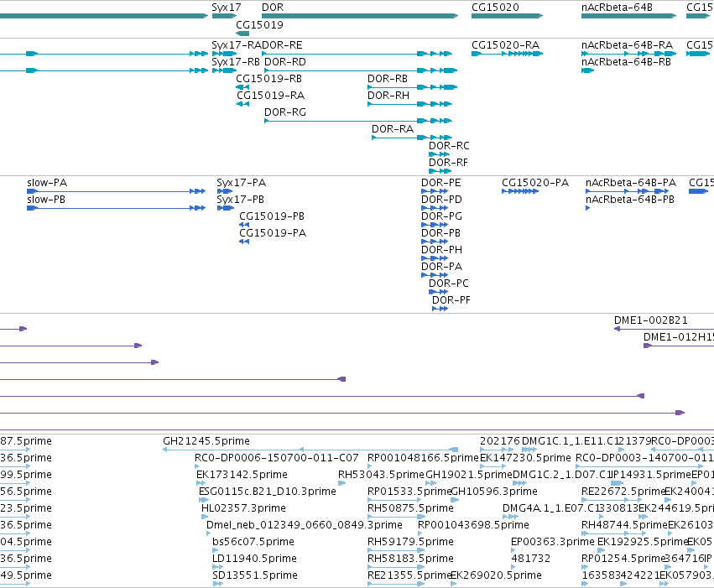Click protein label DOR-PE

point(441,183)
